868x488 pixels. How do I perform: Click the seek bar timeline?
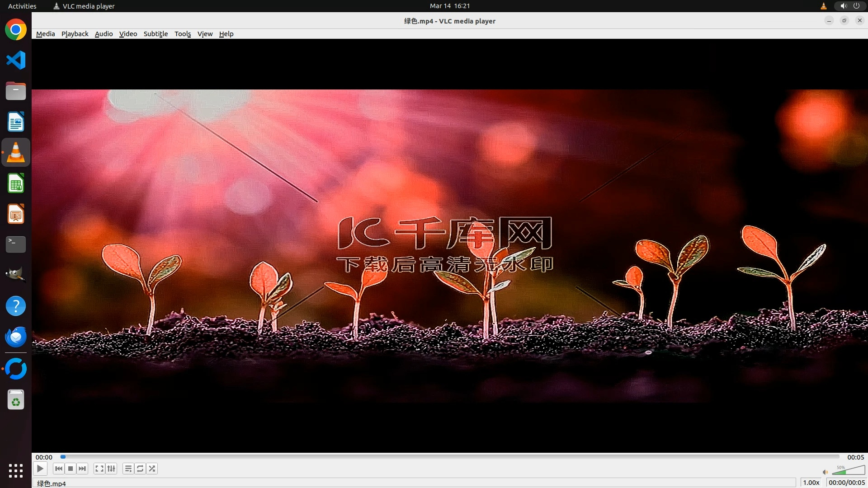[450, 457]
